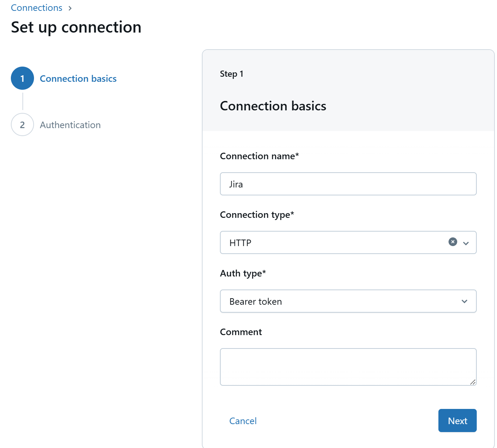Click the breadcrumb chevron after Connections
The height and width of the screenshot is (448, 497).
[70, 8]
